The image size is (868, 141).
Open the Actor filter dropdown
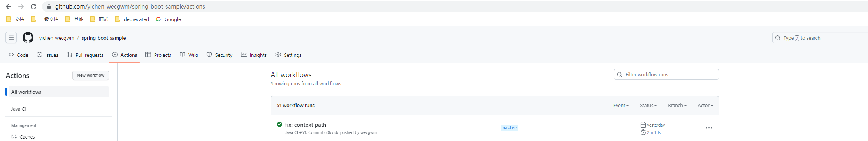[x=705, y=106]
